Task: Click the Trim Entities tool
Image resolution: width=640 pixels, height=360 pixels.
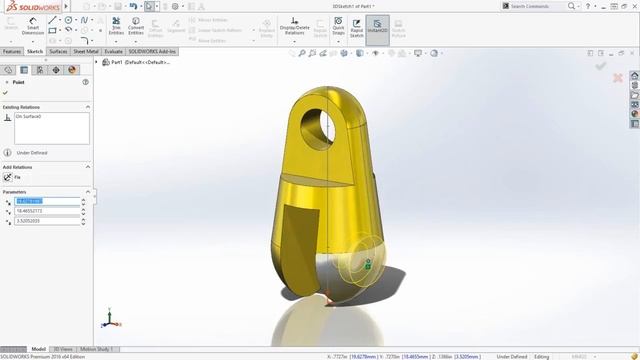Action: click(116, 26)
